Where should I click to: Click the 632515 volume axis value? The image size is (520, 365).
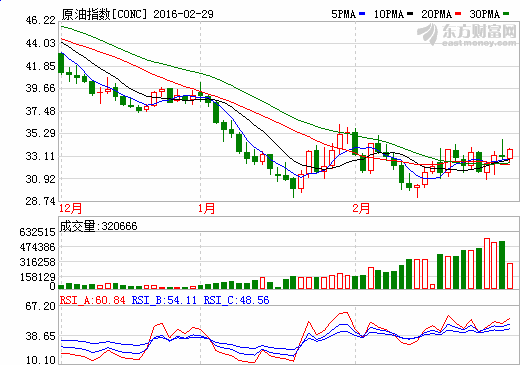(38, 232)
